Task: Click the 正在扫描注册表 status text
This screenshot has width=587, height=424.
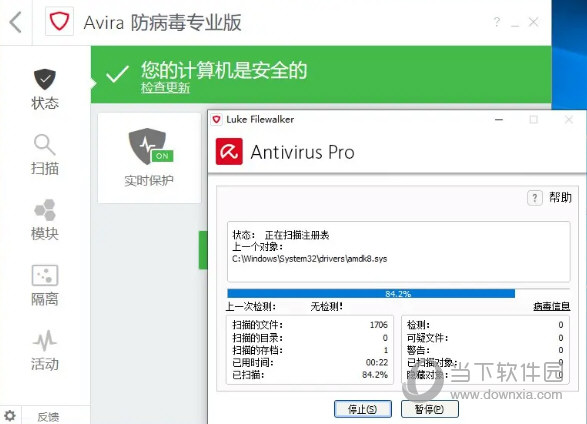Action: (297, 235)
